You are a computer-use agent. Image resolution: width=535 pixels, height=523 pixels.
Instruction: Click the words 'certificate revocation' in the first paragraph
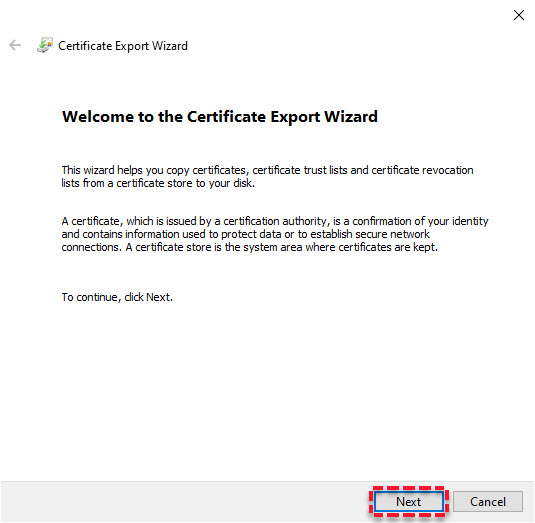[422, 170]
